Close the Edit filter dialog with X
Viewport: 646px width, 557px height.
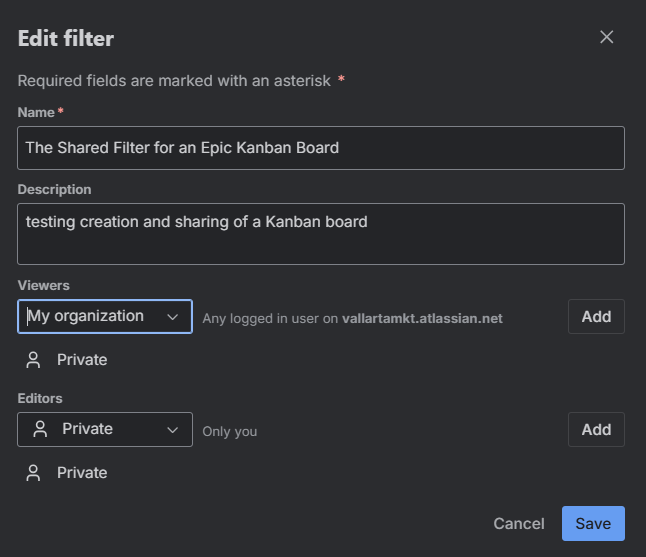[606, 38]
